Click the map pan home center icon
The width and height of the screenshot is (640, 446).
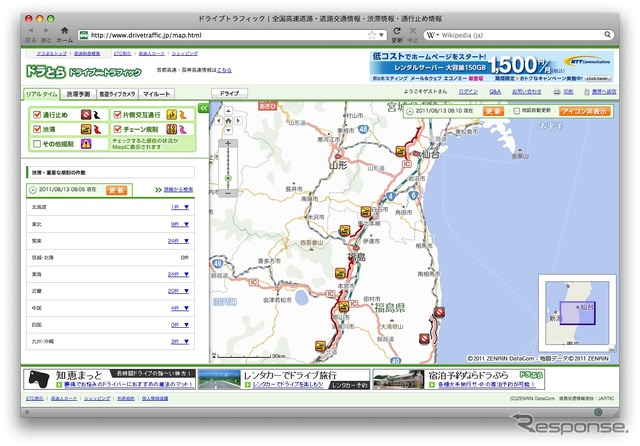click(x=228, y=121)
